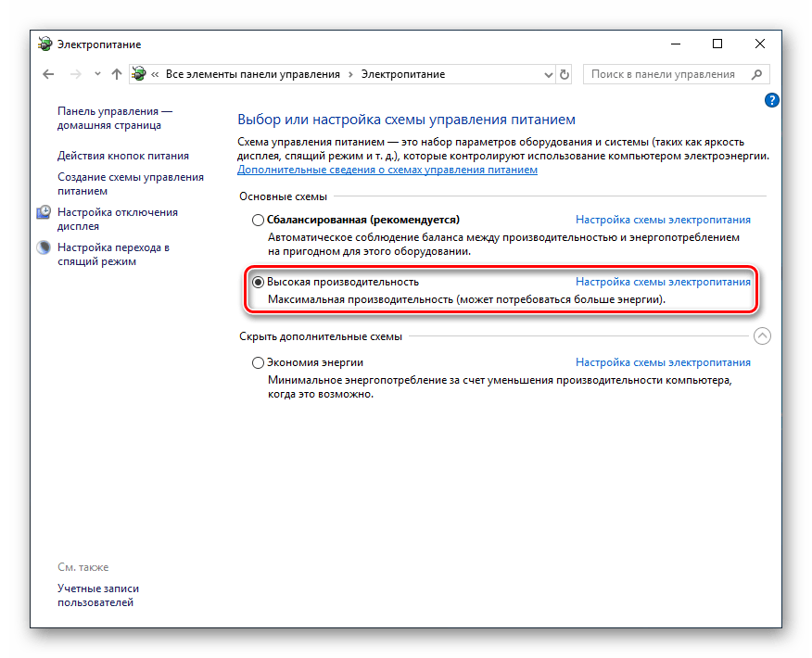Click the back navigation arrow
Image resolution: width=812 pixels, height=658 pixels.
click(48, 74)
